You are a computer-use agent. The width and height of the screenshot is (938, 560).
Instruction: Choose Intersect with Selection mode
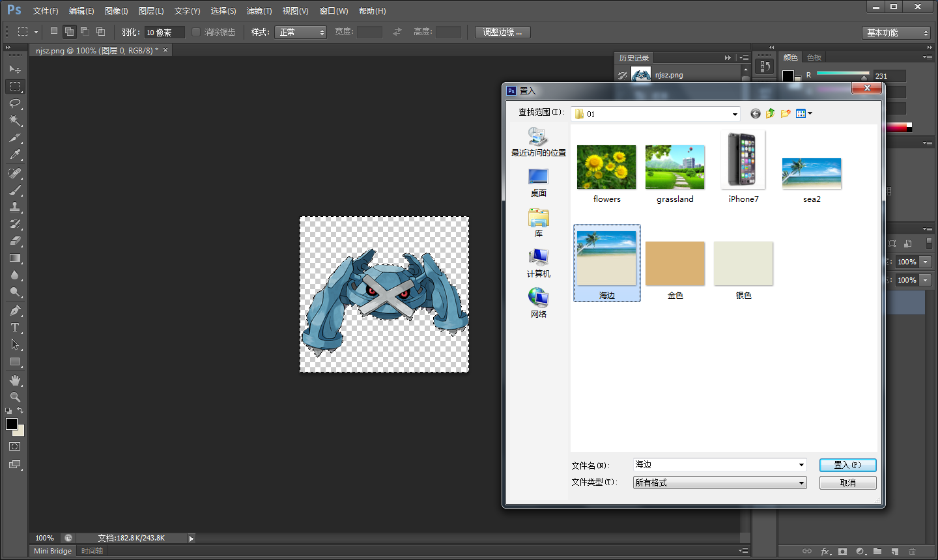(x=100, y=31)
